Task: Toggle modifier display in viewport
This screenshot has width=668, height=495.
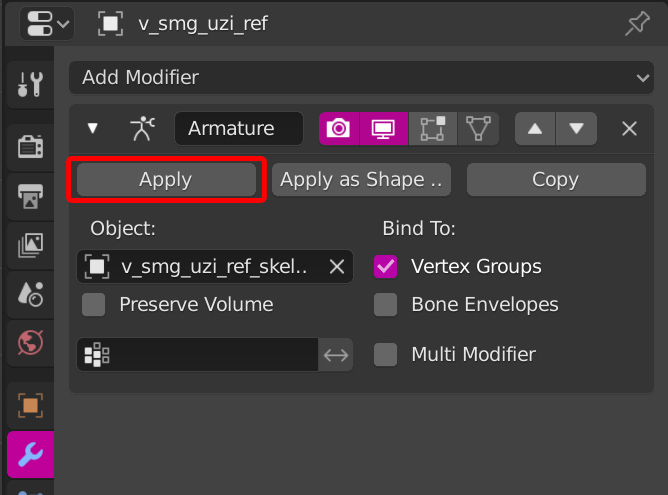Action: 383,128
